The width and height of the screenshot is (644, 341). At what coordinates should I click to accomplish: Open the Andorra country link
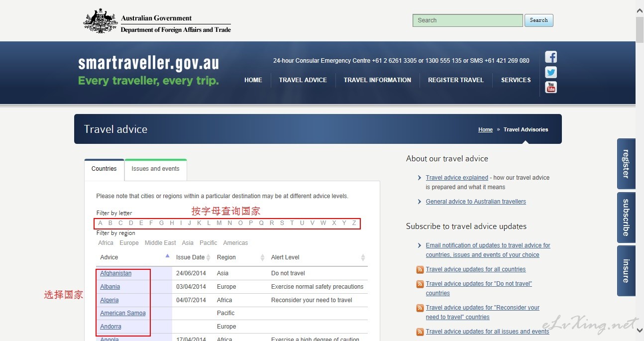point(110,327)
